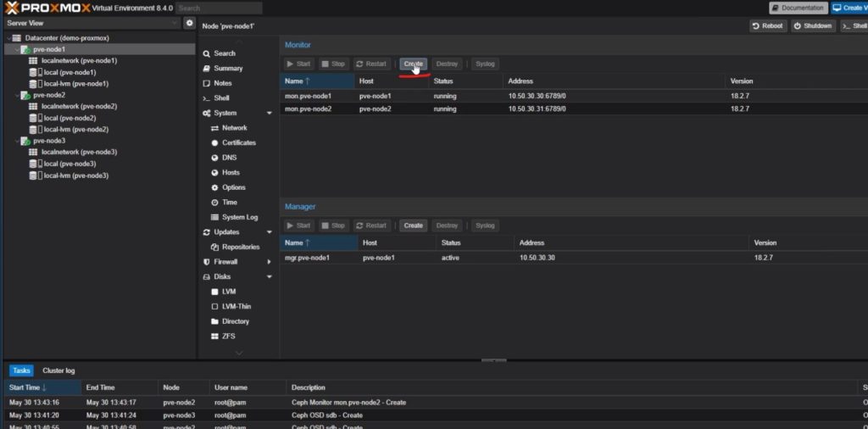Switch to the Tasks tab
The height and width of the screenshot is (429, 868).
[x=21, y=370]
